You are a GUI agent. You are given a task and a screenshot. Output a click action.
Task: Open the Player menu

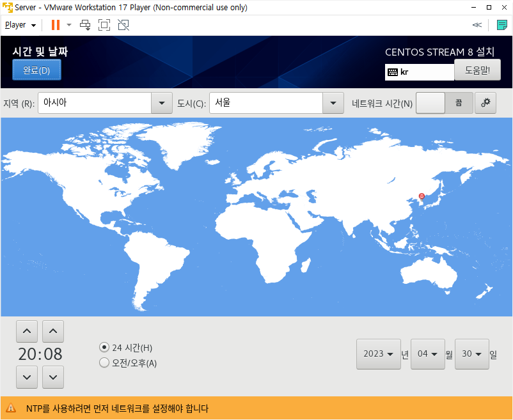tap(20, 25)
